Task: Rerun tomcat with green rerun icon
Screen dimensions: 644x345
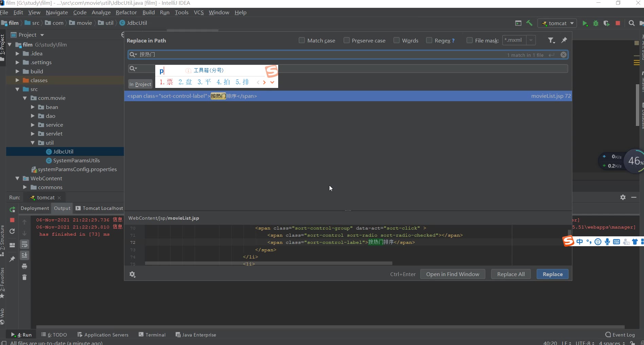Action: tap(12, 210)
